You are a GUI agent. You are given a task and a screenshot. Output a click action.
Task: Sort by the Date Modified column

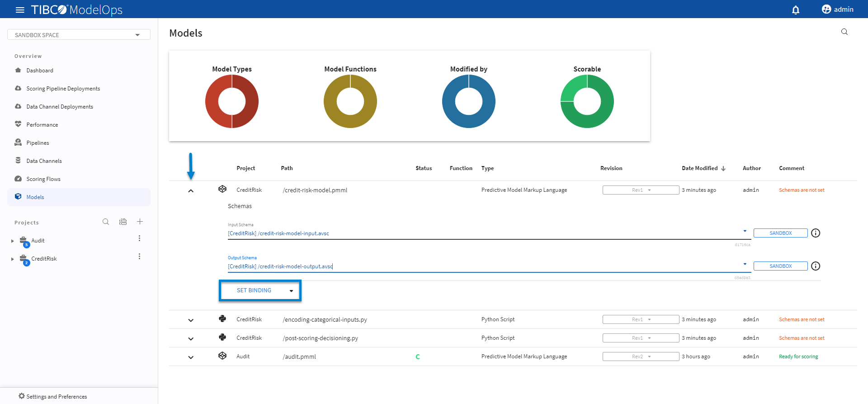pos(700,168)
